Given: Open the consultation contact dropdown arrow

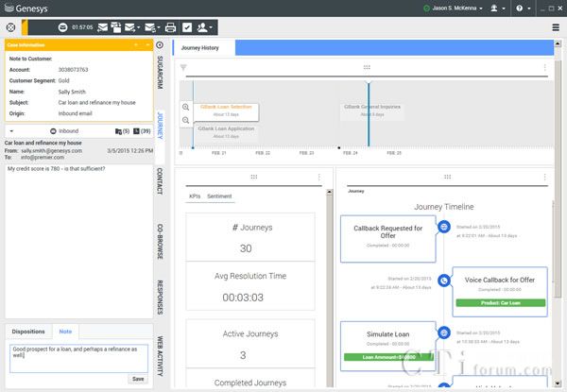Looking at the screenshot, I should (x=211, y=27).
